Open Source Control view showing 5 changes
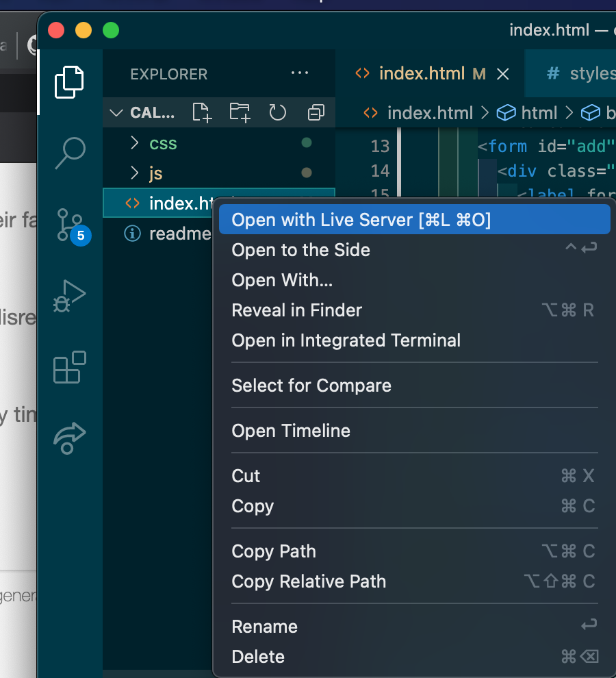This screenshot has width=616, height=678. [x=69, y=225]
